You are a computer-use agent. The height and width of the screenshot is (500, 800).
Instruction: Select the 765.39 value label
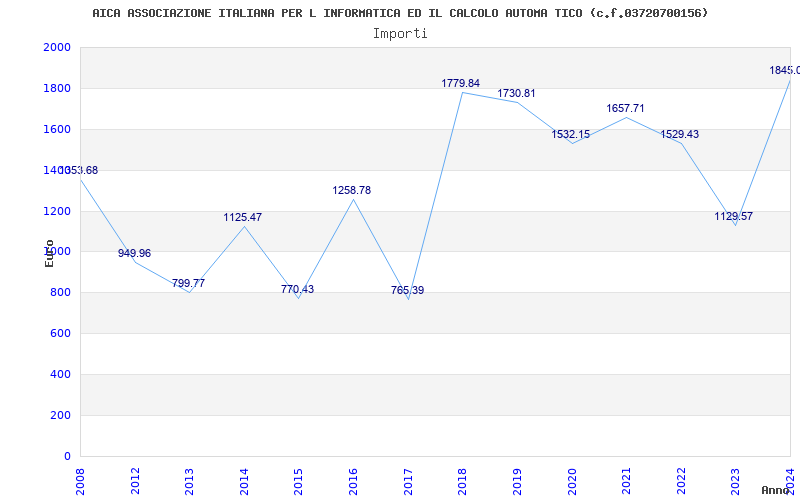[407, 290]
